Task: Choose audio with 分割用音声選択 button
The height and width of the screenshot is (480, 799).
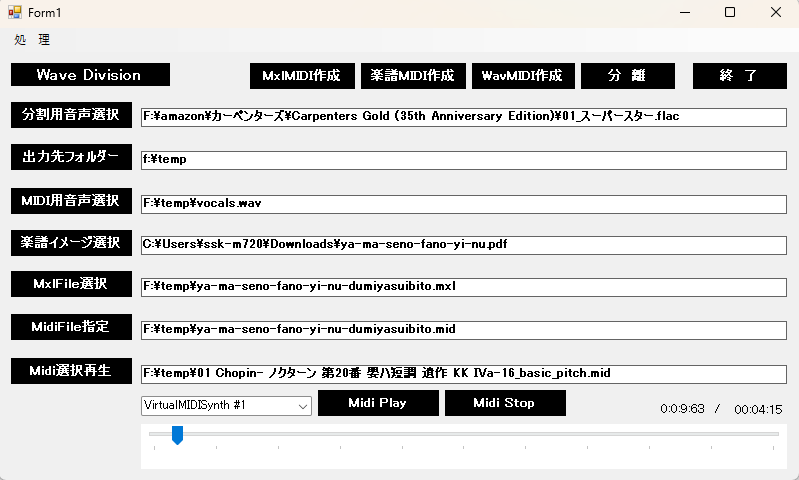Action: pos(71,115)
